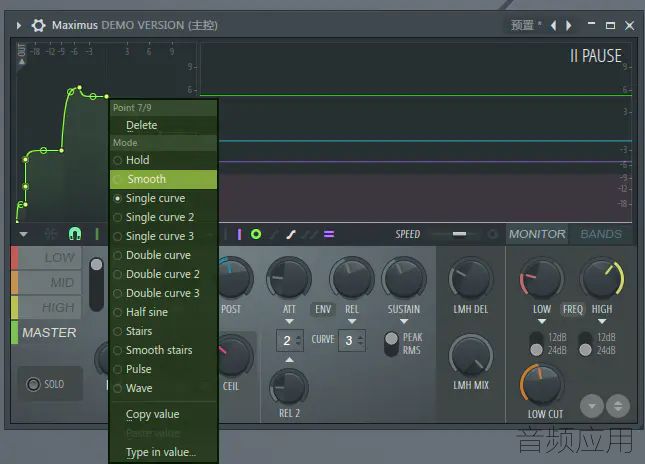The height and width of the screenshot is (464, 645).
Task: Select Double curve 2 mode
Action: tap(163, 274)
